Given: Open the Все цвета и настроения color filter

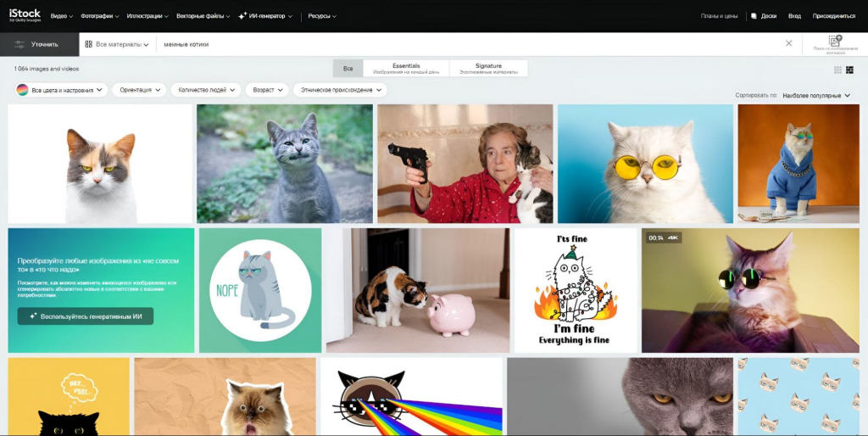Looking at the screenshot, I should 62,90.
